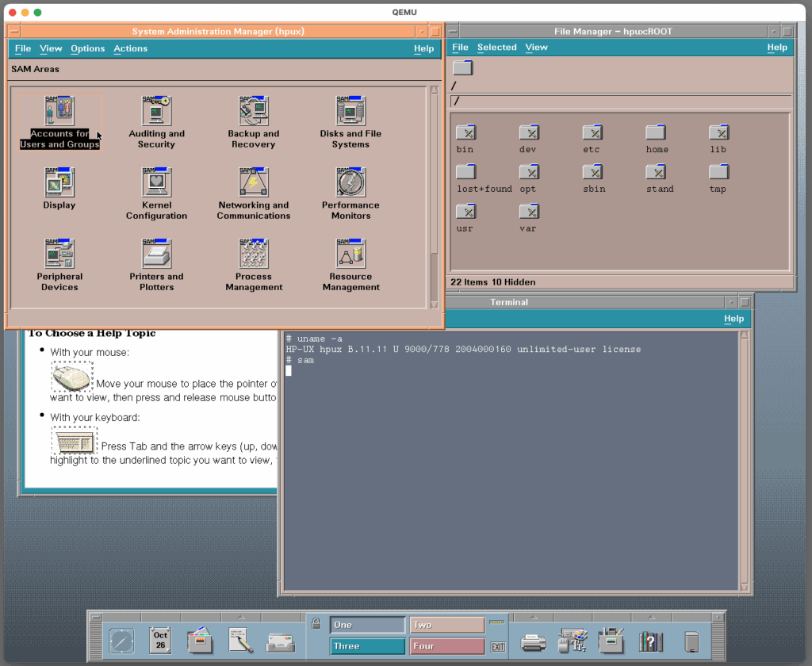Open Printers and Plotters area
Viewport: 812px width, 666px height.
click(156, 255)
